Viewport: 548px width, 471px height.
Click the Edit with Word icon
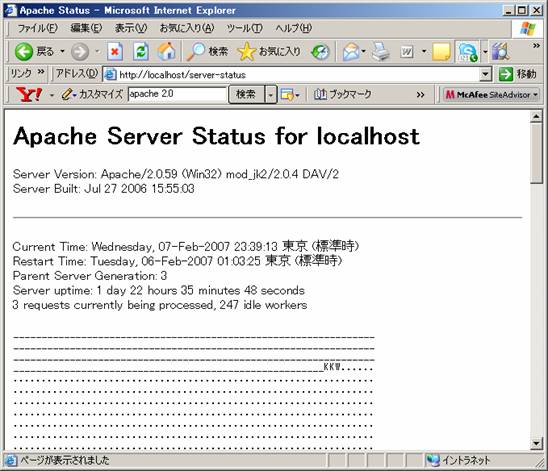coord(406,52)
